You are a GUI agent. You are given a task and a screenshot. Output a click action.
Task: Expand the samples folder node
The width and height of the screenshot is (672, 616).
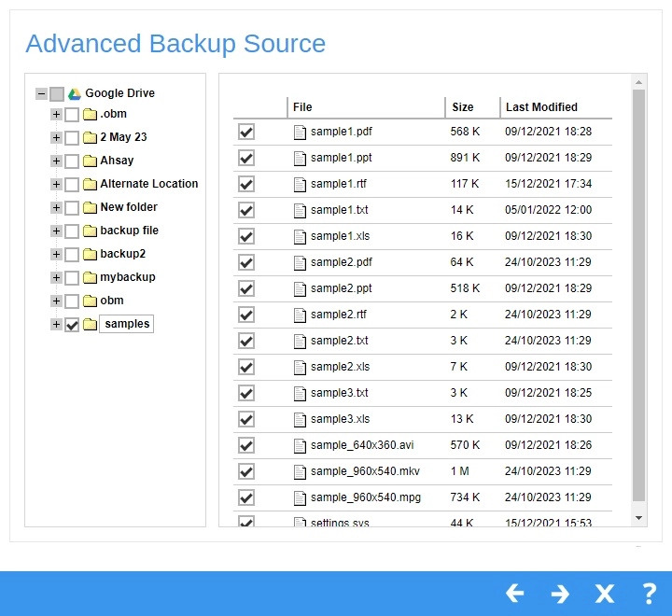point(56,324)
